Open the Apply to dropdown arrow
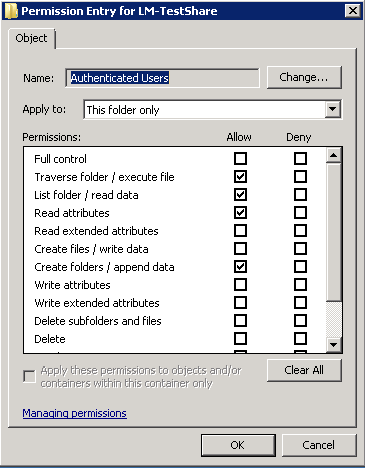The width and height of the screenshot is (365, 468). click(x=333, y=109)
